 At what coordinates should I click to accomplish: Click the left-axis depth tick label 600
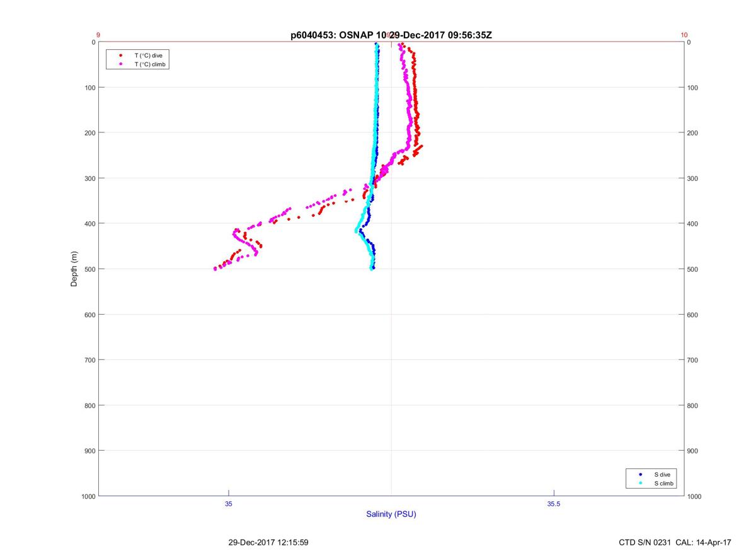[90, 315]
